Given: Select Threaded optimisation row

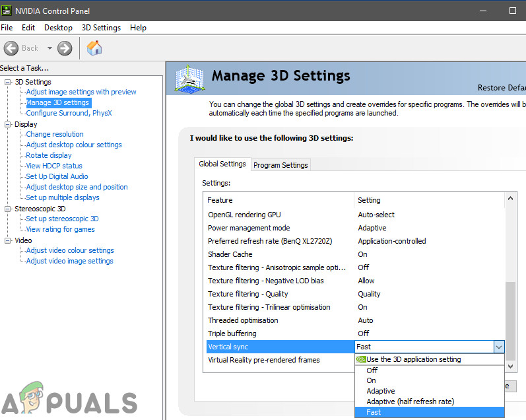Looking at the screenshot, I should (356, 320).
